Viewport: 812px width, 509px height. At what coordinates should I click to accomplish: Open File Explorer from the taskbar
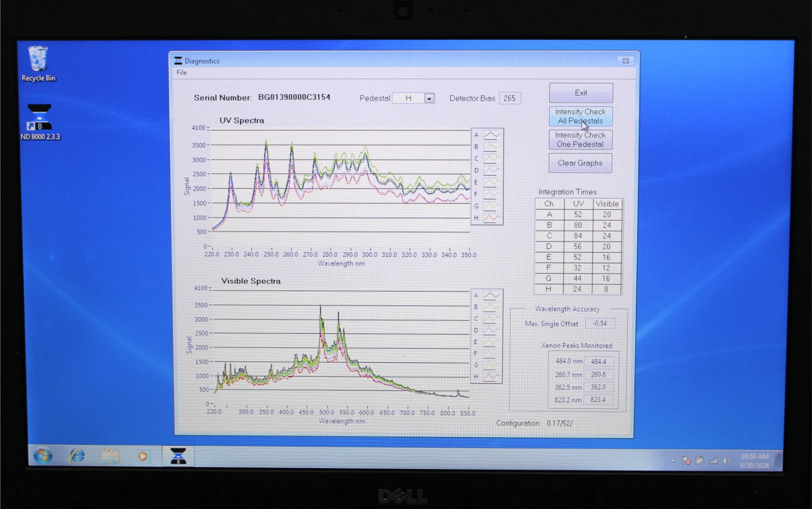[x=110, y=456]
